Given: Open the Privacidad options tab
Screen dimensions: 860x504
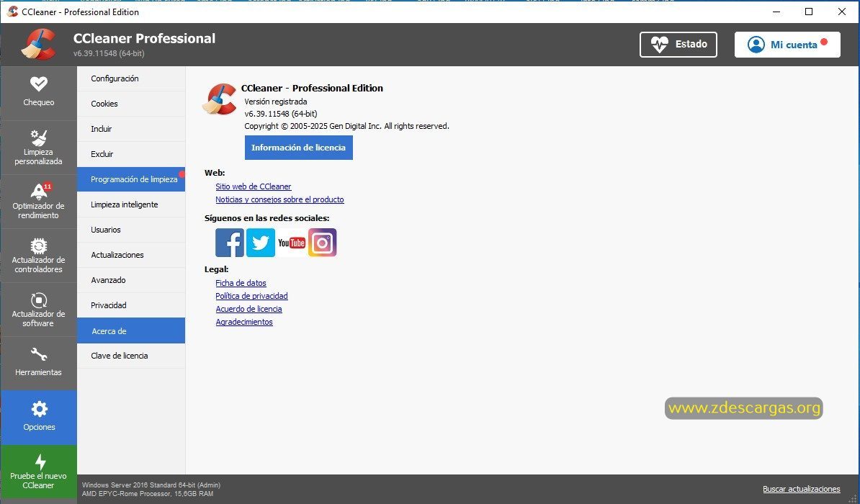Looking at the screenshot, I should (131, 305).
